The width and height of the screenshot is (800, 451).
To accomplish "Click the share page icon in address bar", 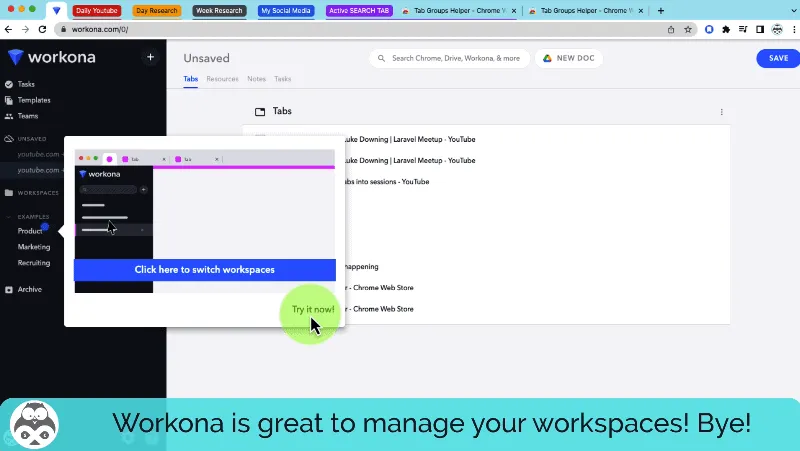I will tap(671, 30).
